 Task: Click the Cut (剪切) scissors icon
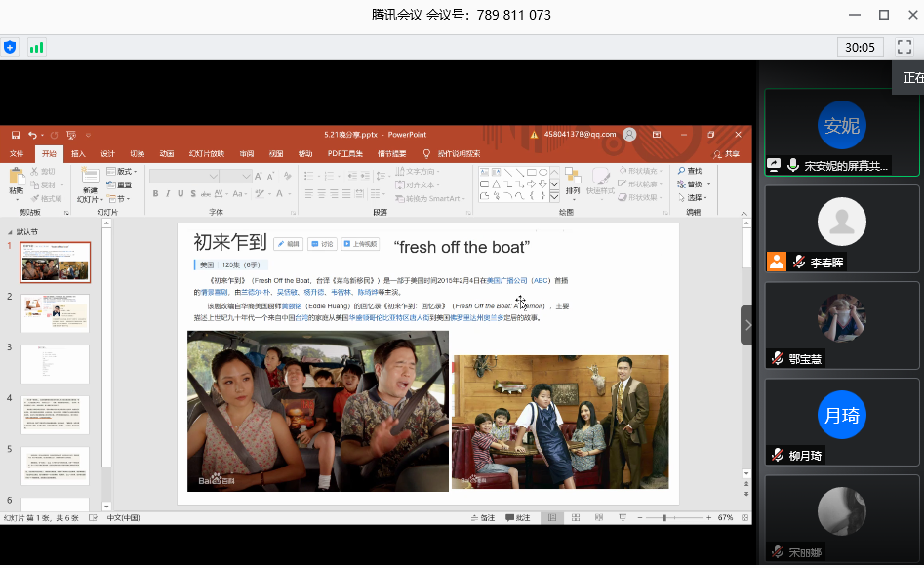click(x=42, y=171)
